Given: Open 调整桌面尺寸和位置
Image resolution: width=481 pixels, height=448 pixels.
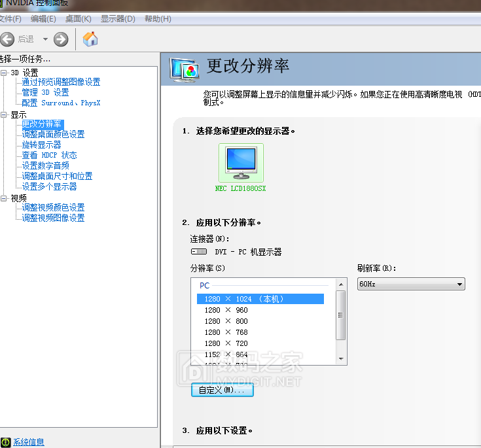Looking at the screenshot, I should coord(57,176).
